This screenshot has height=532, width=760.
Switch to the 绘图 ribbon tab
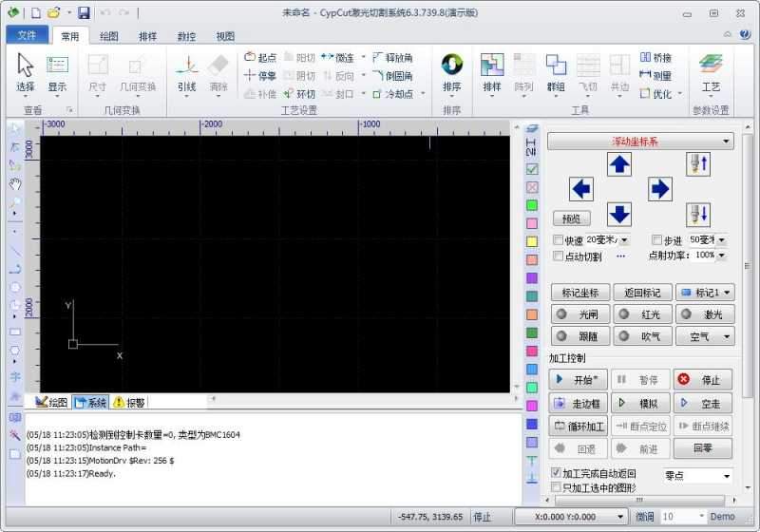pyautogui.click(x=108, y=36)
